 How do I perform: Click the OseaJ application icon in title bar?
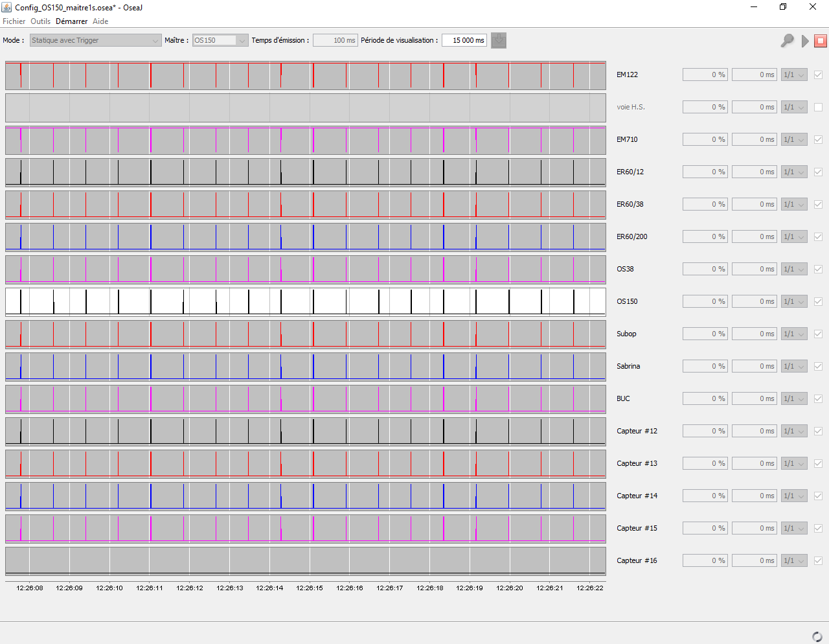coord(6,7)
